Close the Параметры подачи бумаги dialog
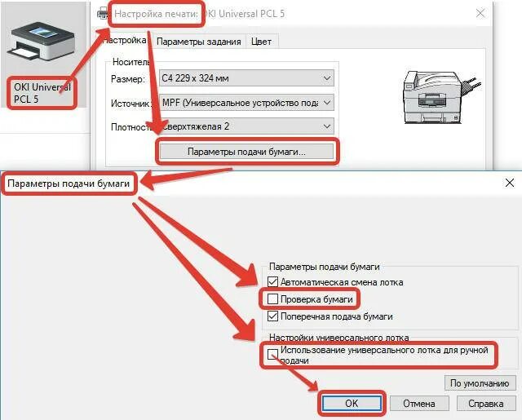This screenshot has width=522, height=420. [510, 183]
